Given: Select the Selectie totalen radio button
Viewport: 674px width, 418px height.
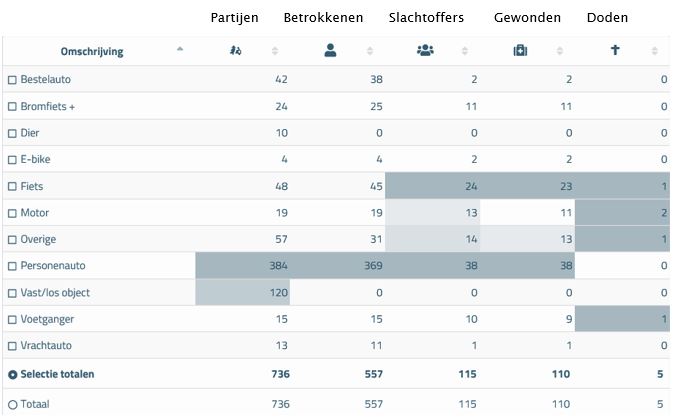Looking at the screenshot, I should [12, 374].
